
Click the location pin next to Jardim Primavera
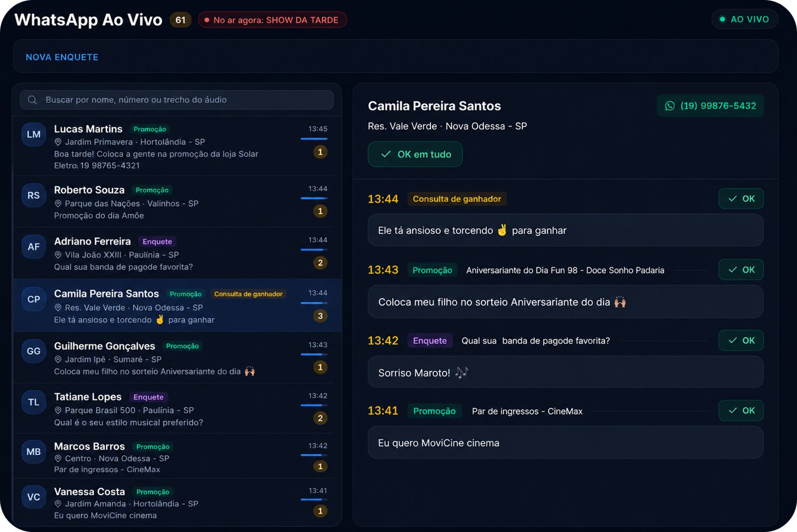(x=58, y=142)
